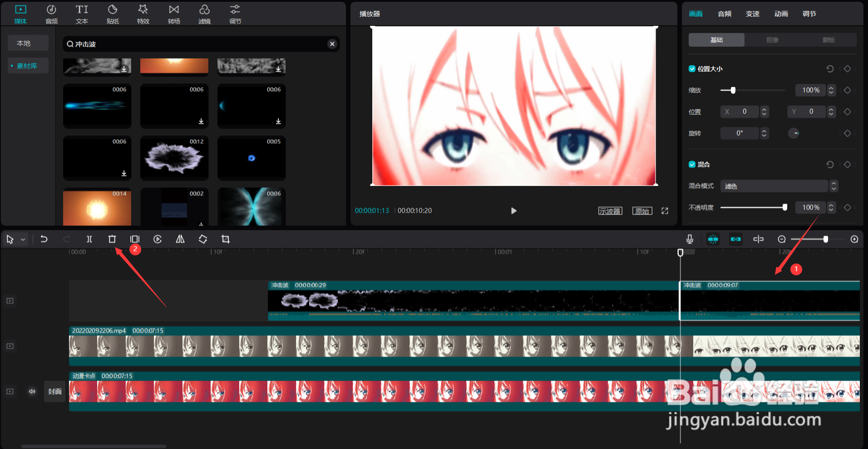The height and width of the screenshot is (449, 868).
Task: Select the 00:12 shockwave smoke thumbnail
Action: [x=174, y=158]
